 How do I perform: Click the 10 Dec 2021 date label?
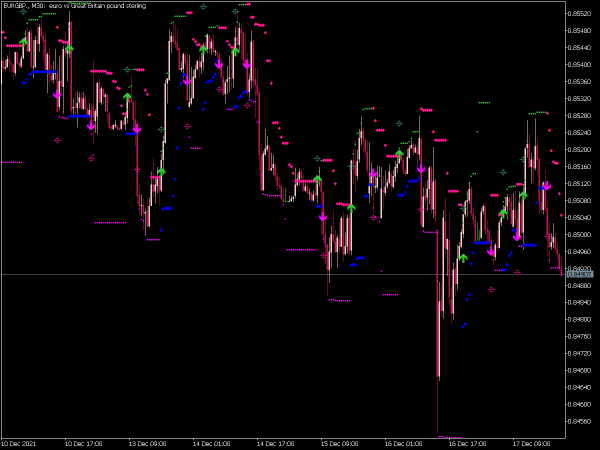19,443
